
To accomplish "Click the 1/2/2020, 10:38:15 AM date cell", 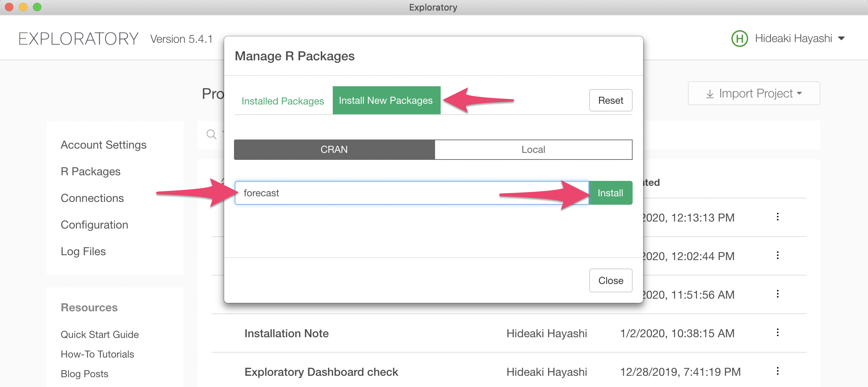I will (x=677, y=333).
